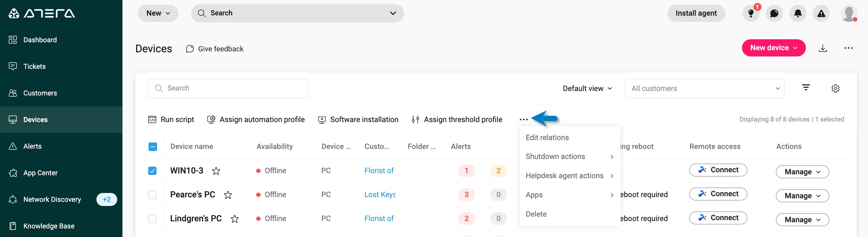This screenshot has width=868, height=237.
Task: Check the Pearce's PC row checkbox
Action: point(152,194)
